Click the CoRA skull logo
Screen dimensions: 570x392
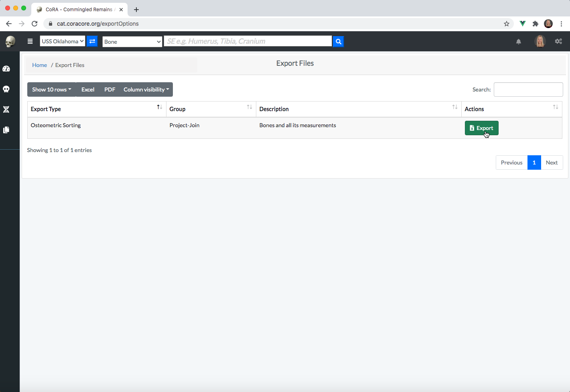10,41
